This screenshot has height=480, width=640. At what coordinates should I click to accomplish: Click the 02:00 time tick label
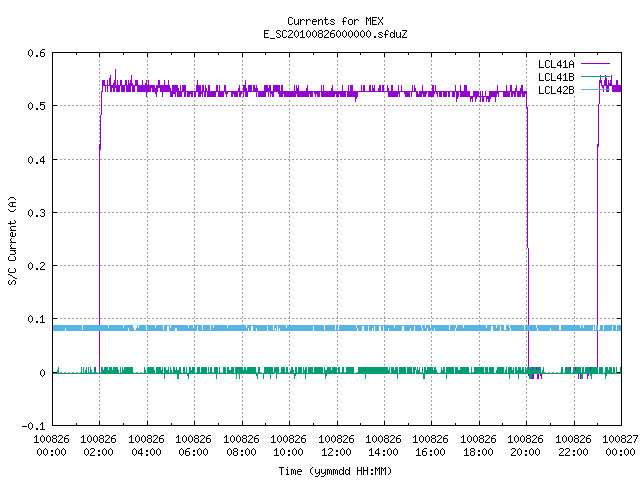click(x=98, y=452)
